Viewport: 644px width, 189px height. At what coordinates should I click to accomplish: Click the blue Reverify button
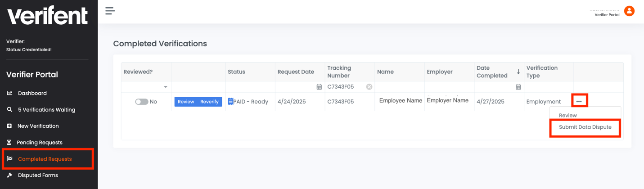coord(209,102)
